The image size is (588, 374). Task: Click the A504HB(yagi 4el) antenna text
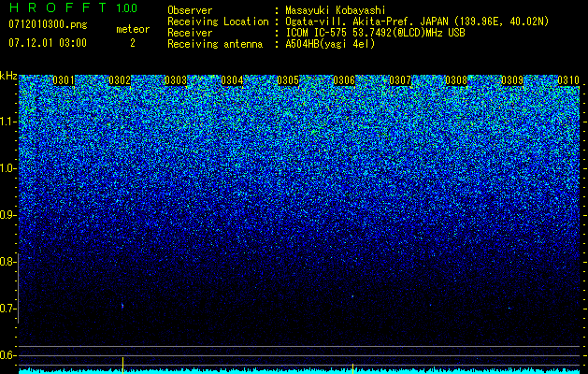coord(330,44)
